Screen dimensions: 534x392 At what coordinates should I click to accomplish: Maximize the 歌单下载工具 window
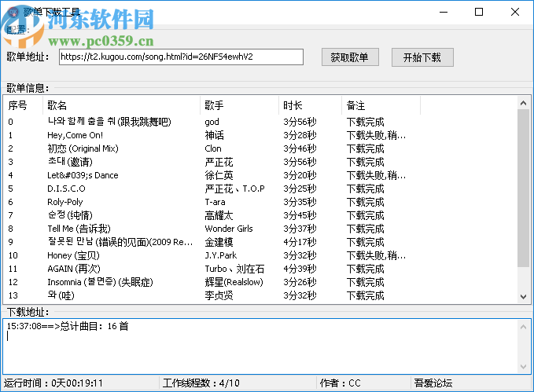(x=479, y=13)
